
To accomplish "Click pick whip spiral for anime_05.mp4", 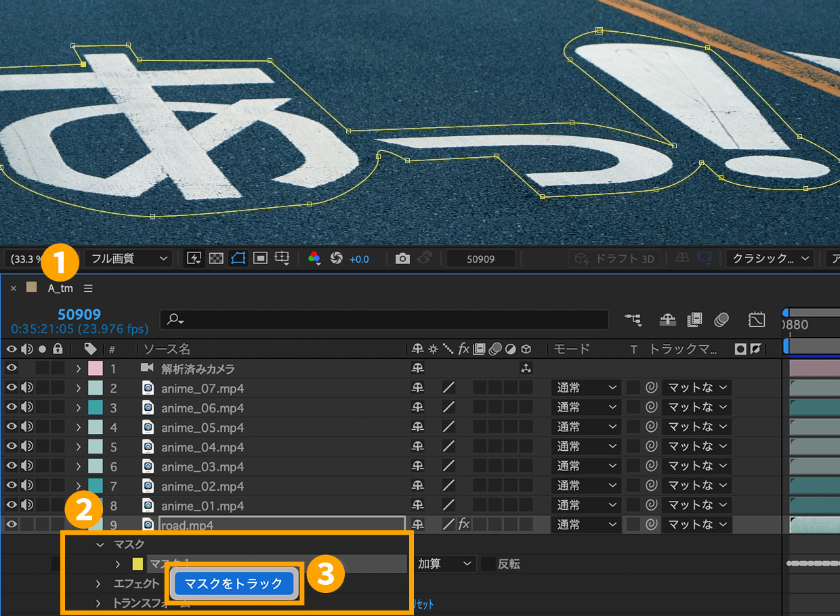I will click(651, 426).
